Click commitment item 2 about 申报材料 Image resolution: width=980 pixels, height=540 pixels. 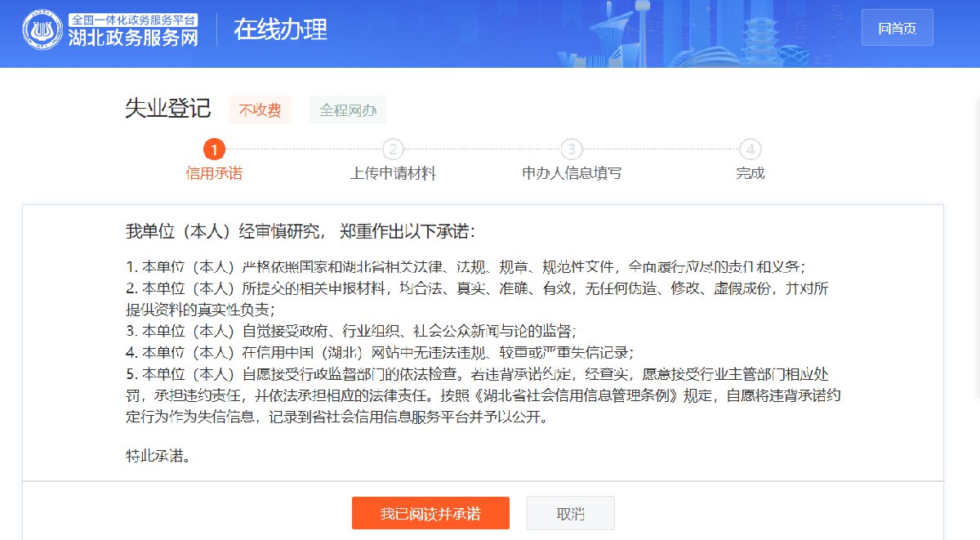pos(479,298)
